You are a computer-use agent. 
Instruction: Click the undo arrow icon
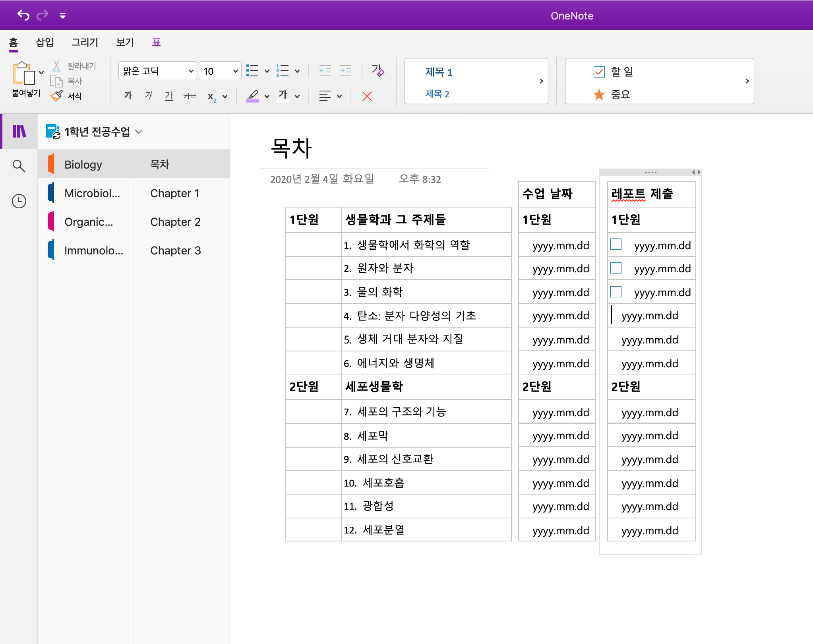(x=23, y=16)
